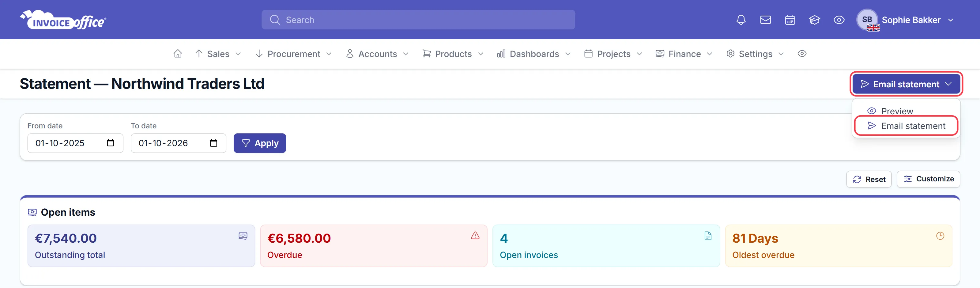Click the search magnifier icon

[x=275, y=20]
